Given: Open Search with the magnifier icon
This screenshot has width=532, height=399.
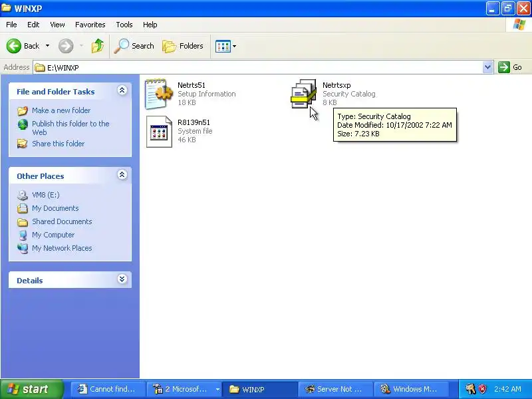Looking at the screenshot, I should (x=122, y=46).
